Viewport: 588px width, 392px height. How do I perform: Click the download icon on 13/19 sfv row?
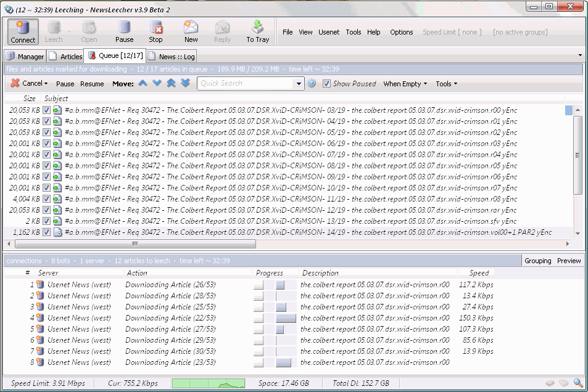(57, 221)
